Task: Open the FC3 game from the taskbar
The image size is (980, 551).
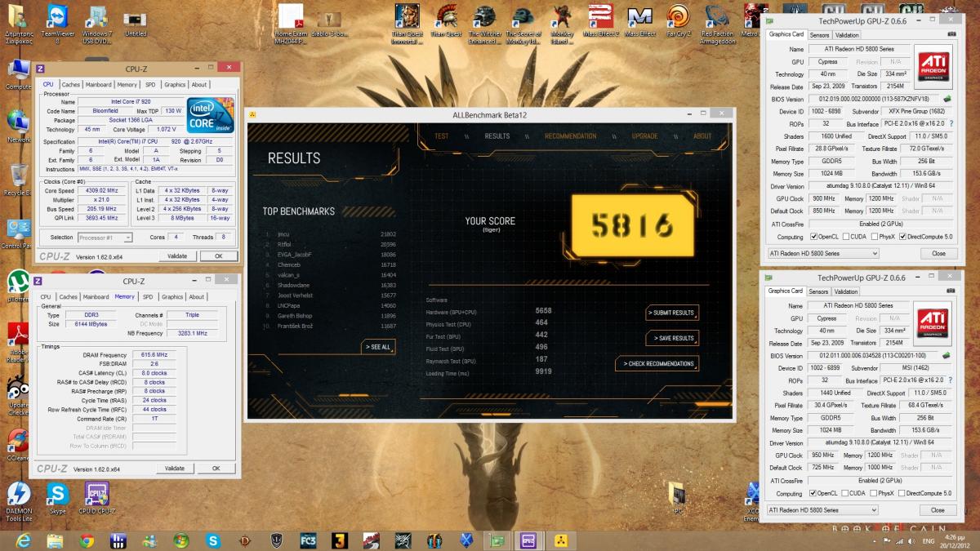Action: tap(309, 540)
